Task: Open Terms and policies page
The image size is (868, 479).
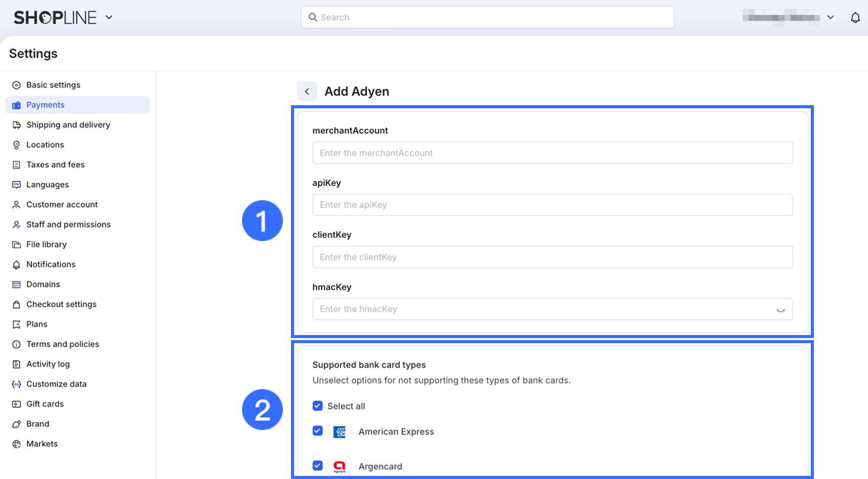Action: [x=78, y=344]
